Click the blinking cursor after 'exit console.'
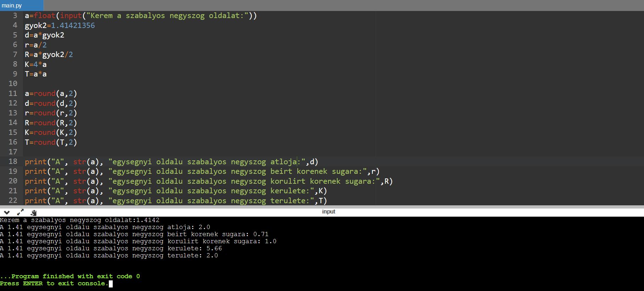The image size is (644, 291). [111, 284]
